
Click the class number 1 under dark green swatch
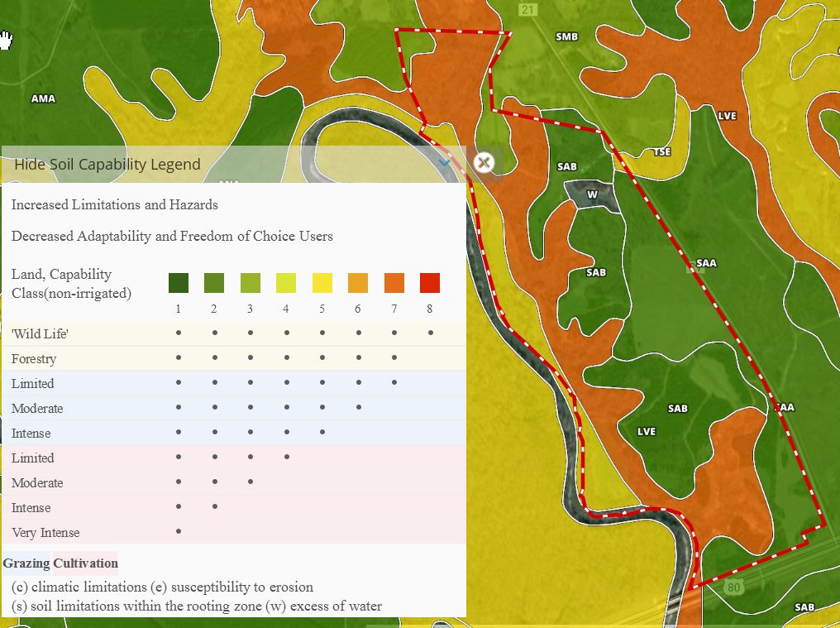tap(179, 309)
